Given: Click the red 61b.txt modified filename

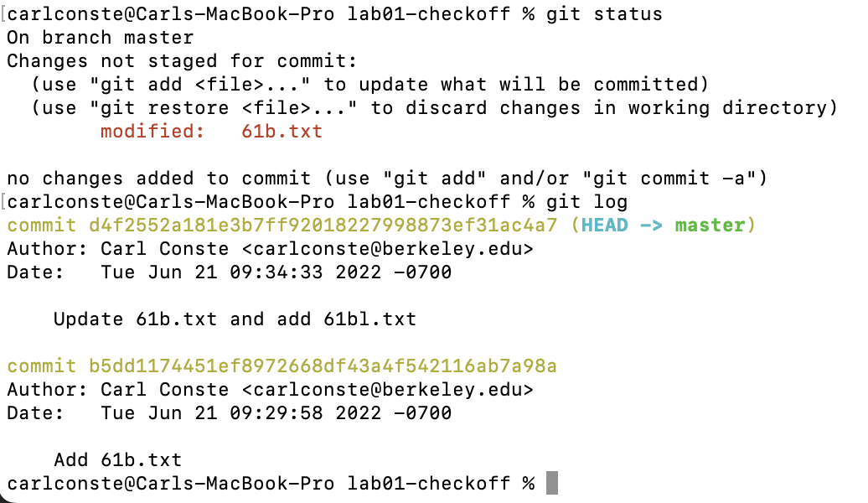Looking at the screenshot, I should [282, 132].
